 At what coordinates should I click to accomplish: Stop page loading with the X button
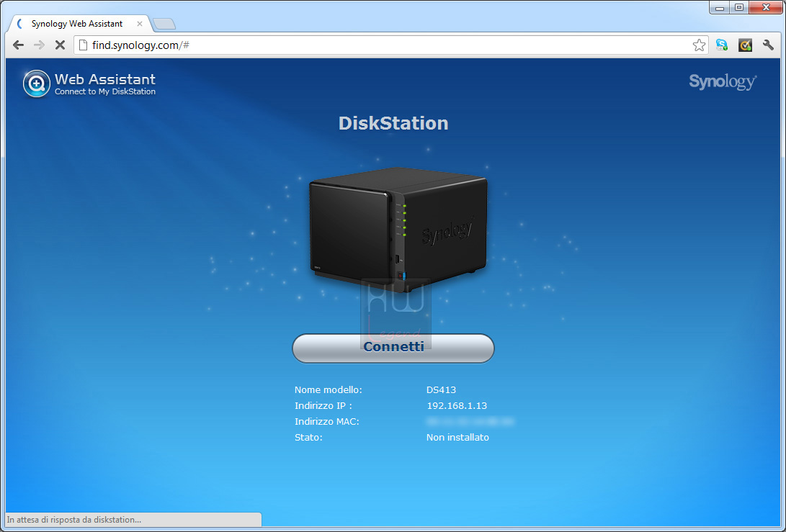(x=60, y=45)
